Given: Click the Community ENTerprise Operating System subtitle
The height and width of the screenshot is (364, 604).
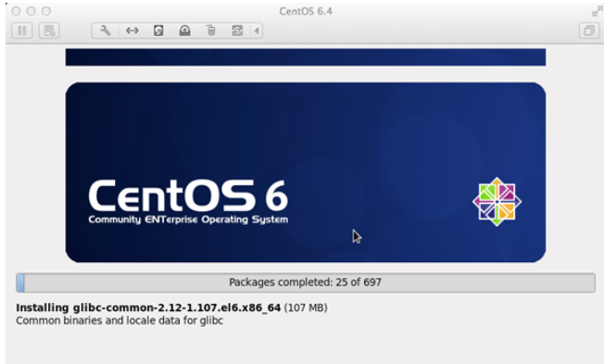Looking at the screenshot, I should pyautogui.click(x=188, y=220).
